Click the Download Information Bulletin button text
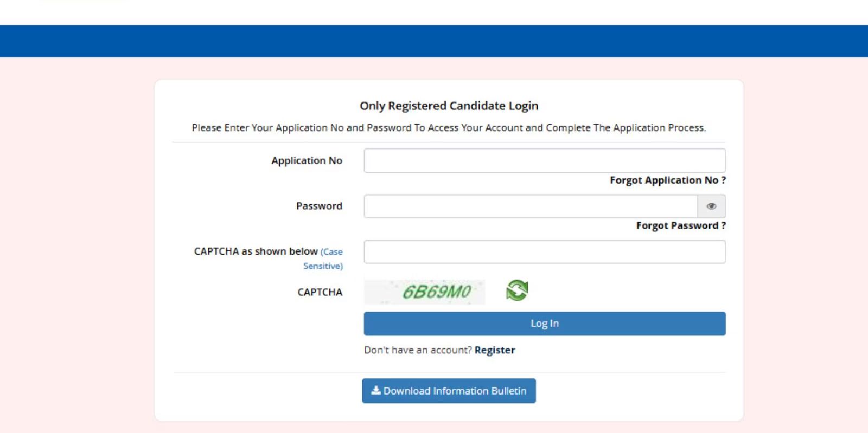868x433 pixels. tap(455, 391)
